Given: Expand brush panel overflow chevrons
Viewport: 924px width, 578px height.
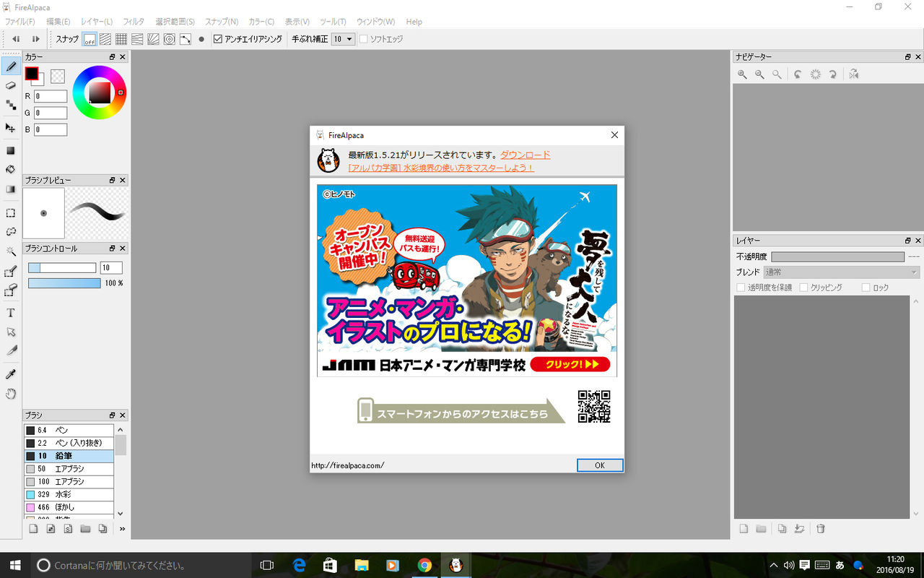Looking at the screenshot, I should click(x=123, y=529).
